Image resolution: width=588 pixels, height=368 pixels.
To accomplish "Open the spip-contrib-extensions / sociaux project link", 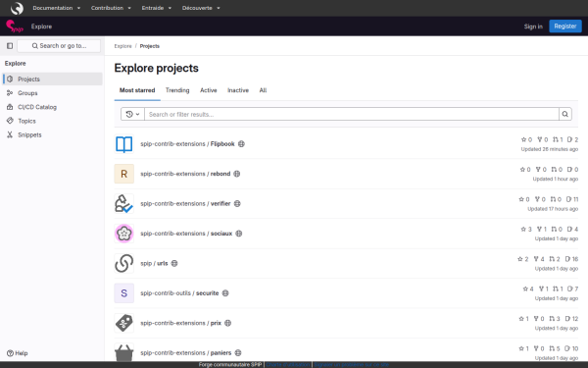I will [x=186, y=234].
